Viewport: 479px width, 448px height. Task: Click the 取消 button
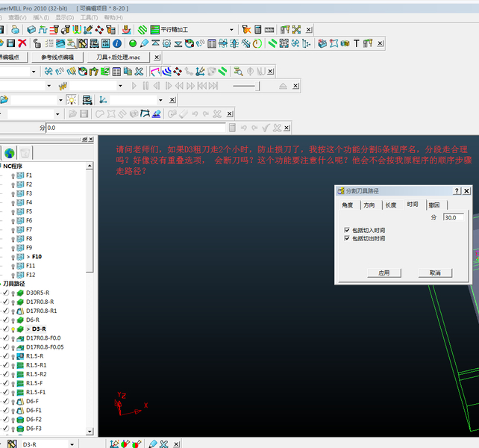(436, 273)
